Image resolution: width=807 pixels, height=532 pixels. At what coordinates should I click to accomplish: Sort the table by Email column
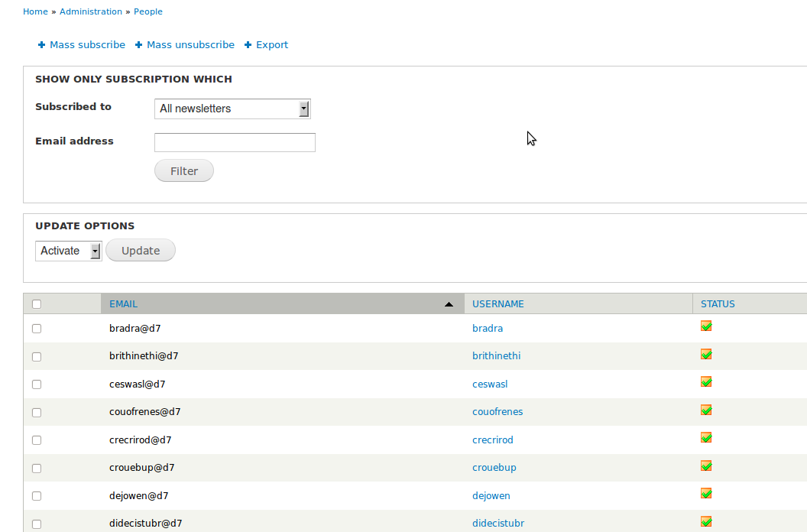click(123, 304)
